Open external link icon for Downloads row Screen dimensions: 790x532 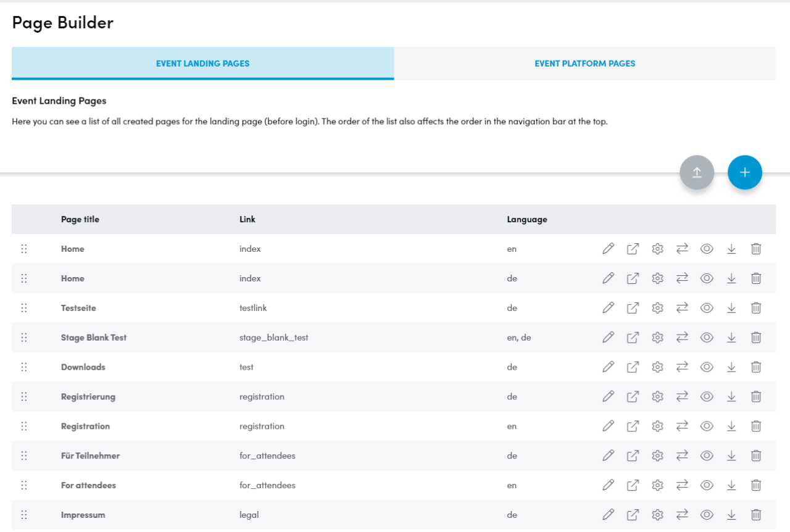point(633,367)
